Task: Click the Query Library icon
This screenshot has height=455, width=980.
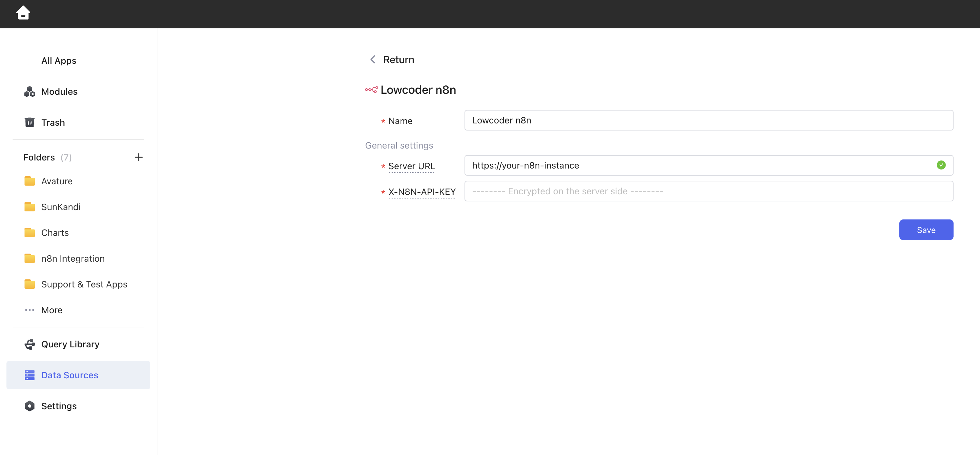Action: coord(29,344)
